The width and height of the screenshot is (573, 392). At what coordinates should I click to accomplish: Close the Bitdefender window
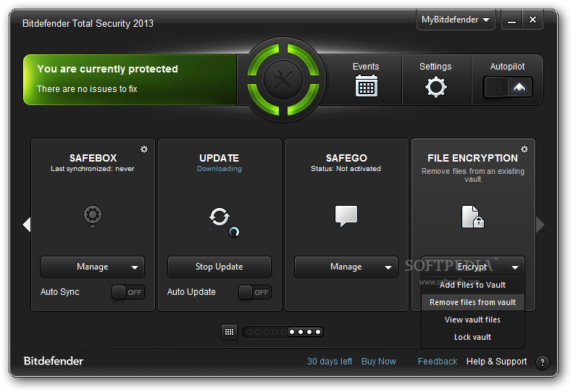click(533, 20)
